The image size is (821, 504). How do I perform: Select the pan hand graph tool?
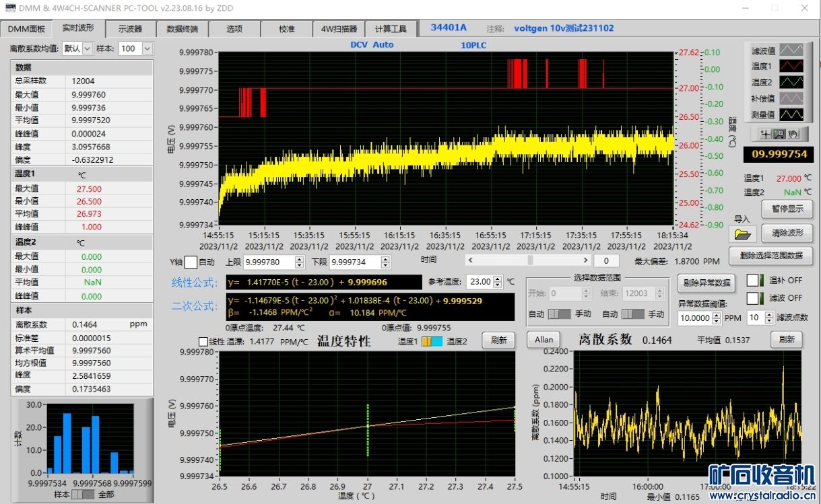coord(793,134)
